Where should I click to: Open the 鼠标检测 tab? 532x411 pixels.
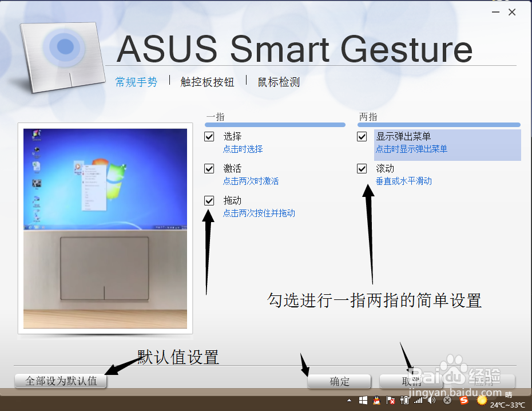(279, 82)
